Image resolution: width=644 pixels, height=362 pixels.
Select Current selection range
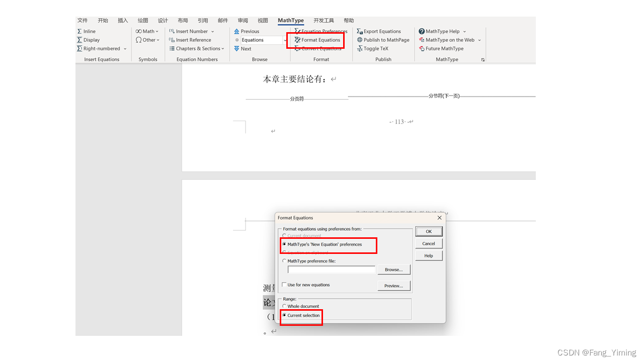coord(301,315)
